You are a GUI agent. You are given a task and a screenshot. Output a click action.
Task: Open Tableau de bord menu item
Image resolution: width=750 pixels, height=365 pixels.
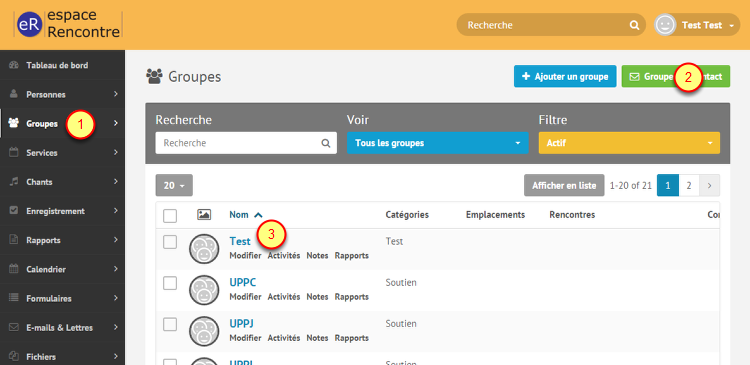pos(62,65)
